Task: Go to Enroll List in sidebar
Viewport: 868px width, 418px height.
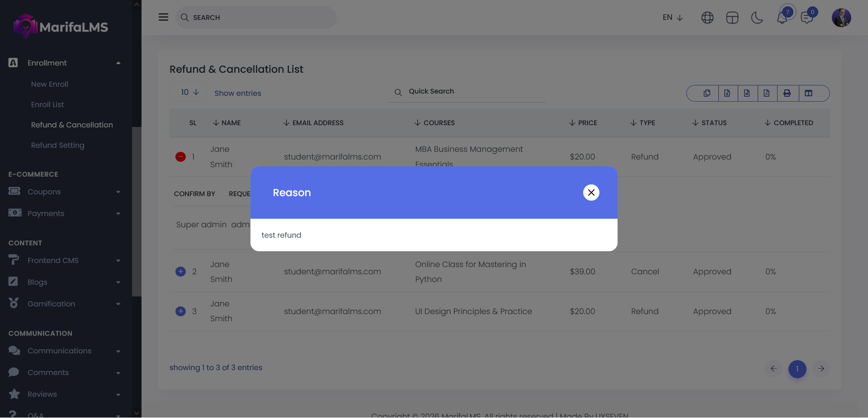Action: (47, 104)
